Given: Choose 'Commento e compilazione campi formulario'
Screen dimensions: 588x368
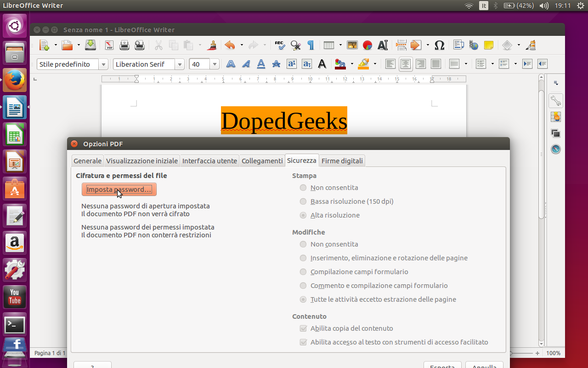Looking at the screenshot, I should click(x=374, y=286).
